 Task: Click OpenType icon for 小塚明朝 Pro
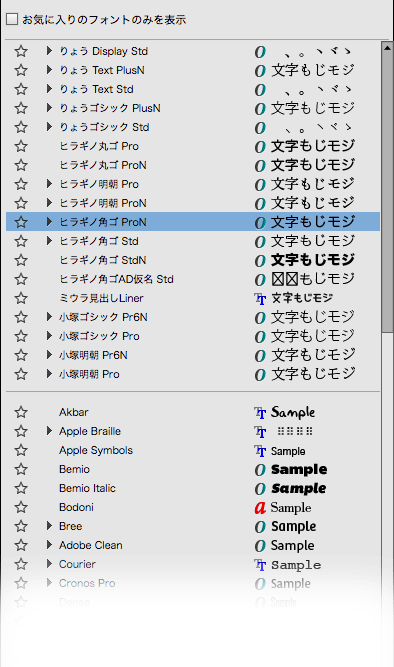(260, 375)
